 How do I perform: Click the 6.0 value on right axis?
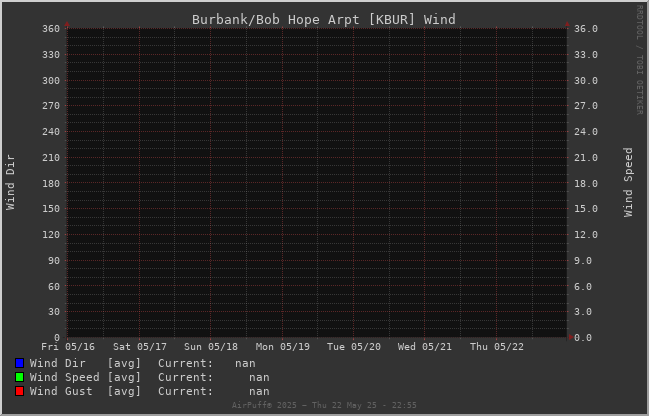[583, 286]
